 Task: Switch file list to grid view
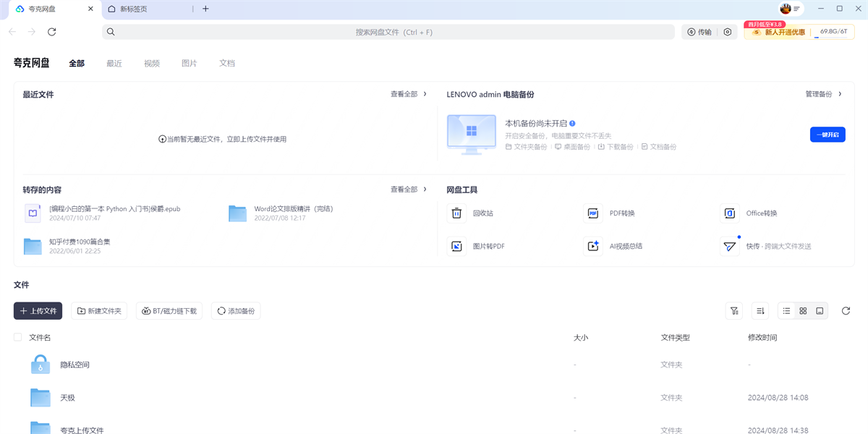tap(803, 311)
